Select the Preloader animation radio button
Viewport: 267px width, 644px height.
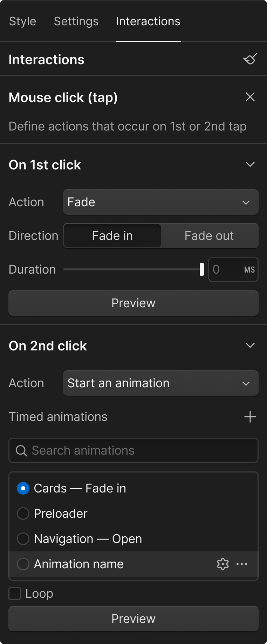pyautogui.click(x=23, y=514)
